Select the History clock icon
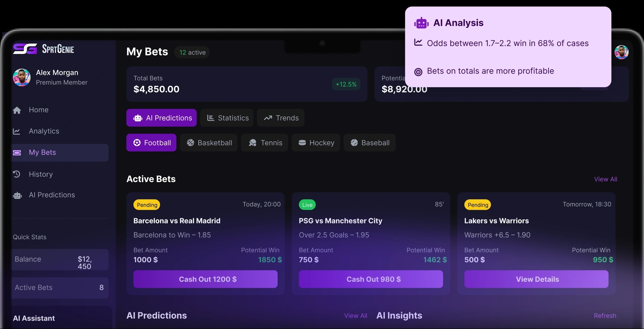This screenshot has height=329, width=644. tap(17, 174)
